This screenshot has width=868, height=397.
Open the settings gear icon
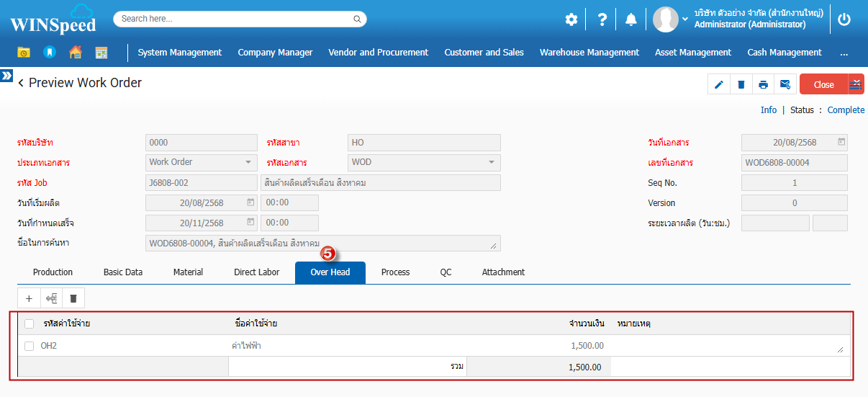point(571,19)
